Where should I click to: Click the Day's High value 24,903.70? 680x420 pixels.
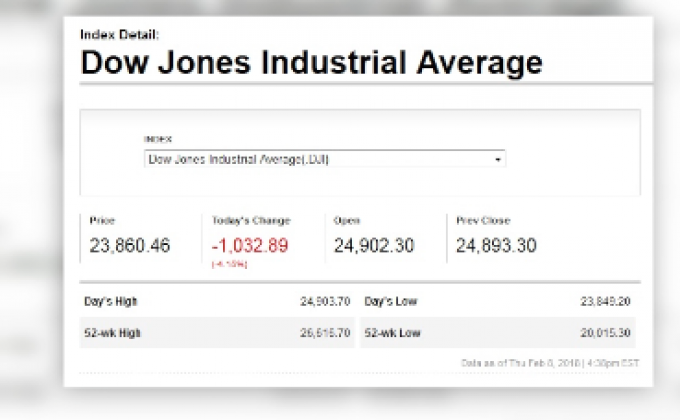point(326,301)
